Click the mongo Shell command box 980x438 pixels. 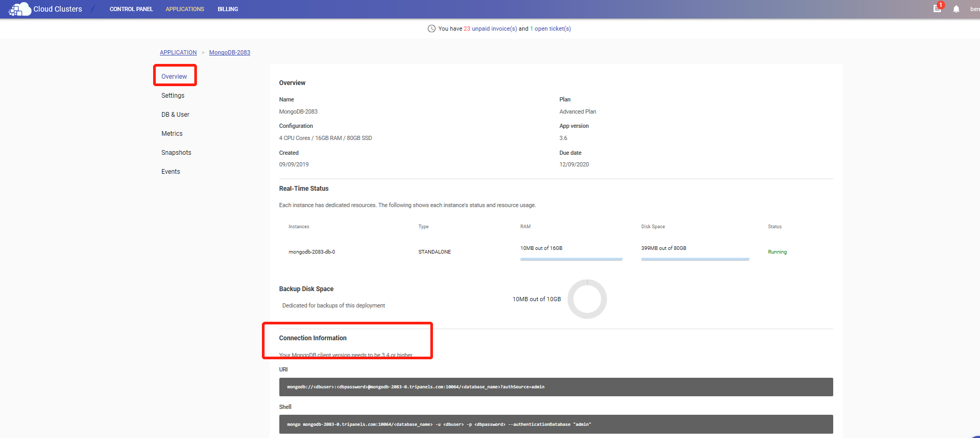click(556, 424)
